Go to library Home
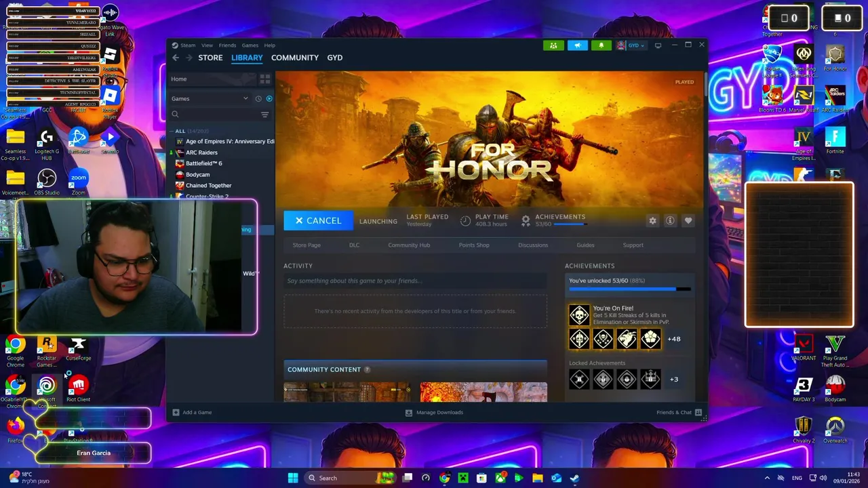 212,79
